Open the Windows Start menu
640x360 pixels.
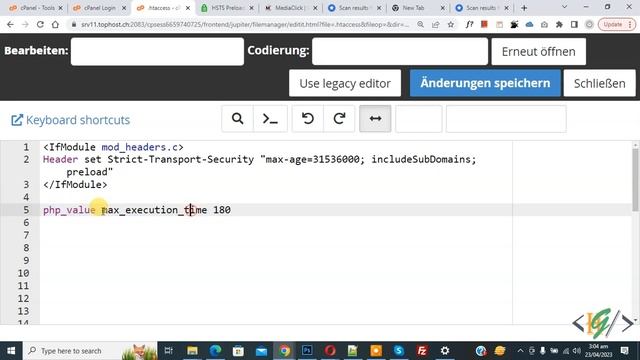[11, 351]
